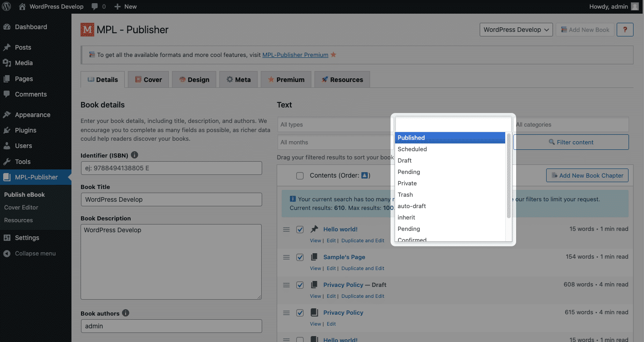Viewport: 644px width, 342px height.
Task: Open the Cover Editor submenu item
Action: point(21,207)
